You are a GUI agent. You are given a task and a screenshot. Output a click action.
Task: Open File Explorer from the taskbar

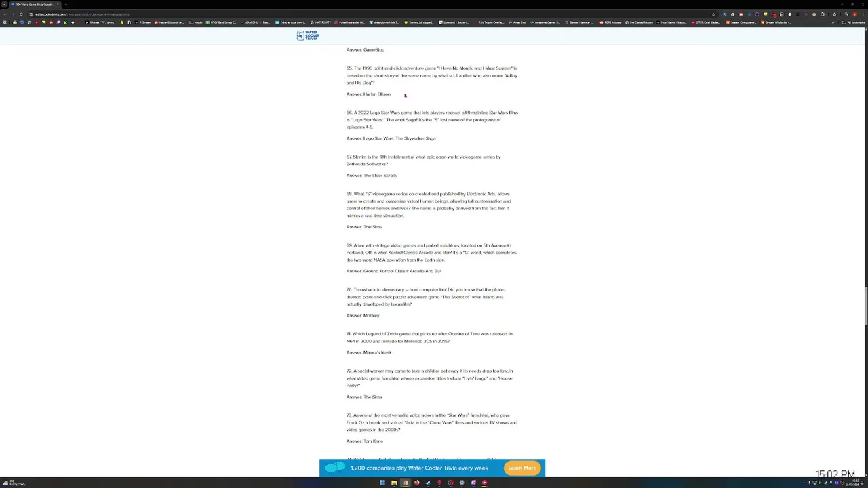(394, 483)
